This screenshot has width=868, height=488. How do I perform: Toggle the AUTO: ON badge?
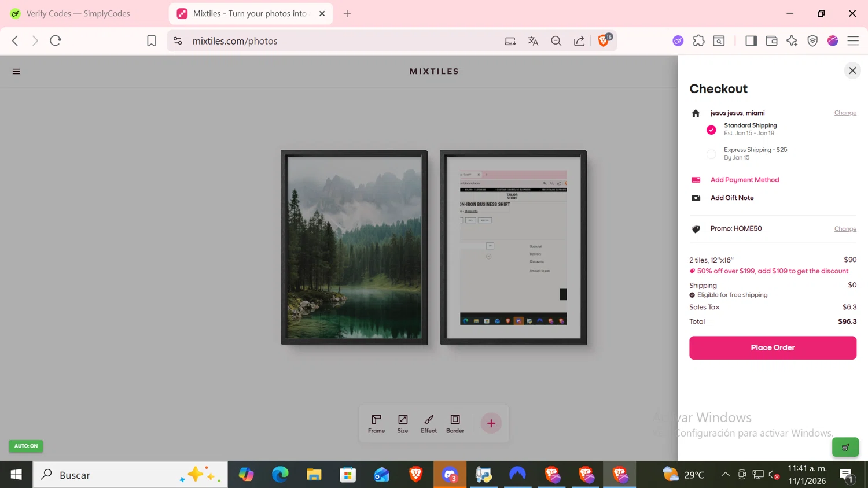tap(26, 446)
